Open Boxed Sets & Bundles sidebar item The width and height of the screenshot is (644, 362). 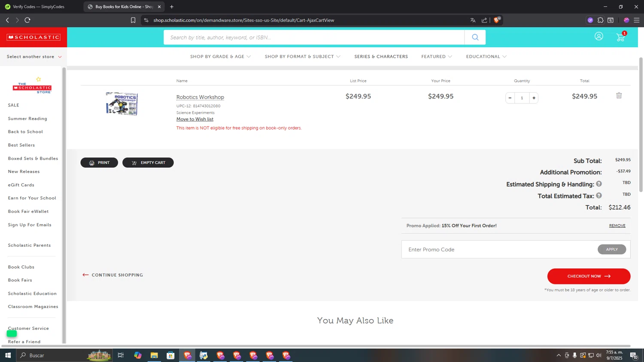coord(33,158)
